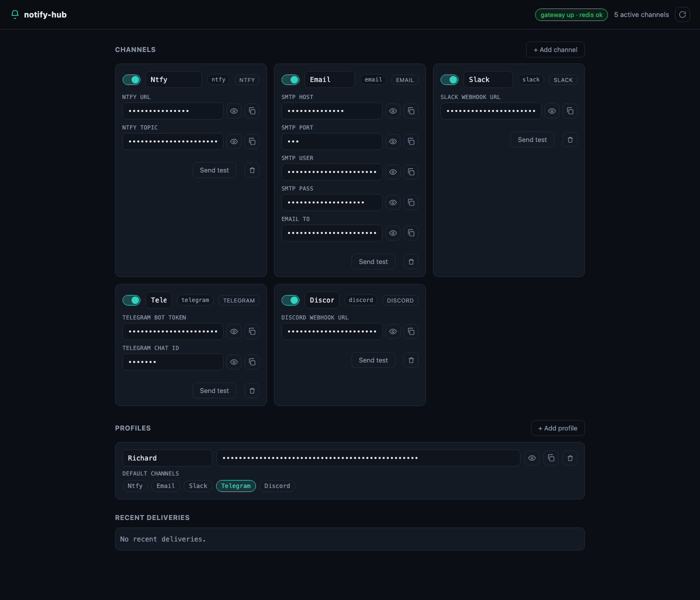Focus the Telegram chat ID input
This screenshot has width=700, height=600.
(x=173, y=362)
